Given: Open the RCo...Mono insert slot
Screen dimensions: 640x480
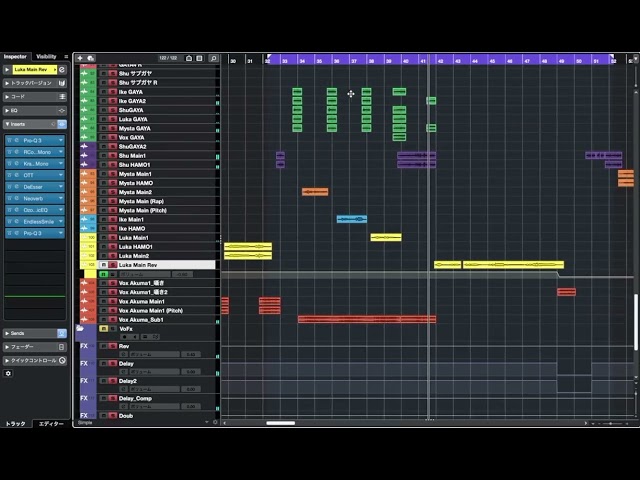Looking at the screenshot, I should pyautogui.click(x=35, y=152).
